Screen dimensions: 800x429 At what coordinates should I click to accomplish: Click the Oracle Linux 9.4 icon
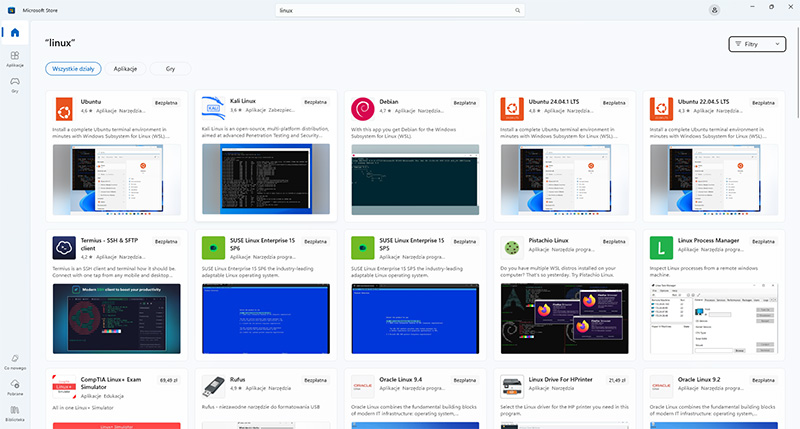(363, 387)
